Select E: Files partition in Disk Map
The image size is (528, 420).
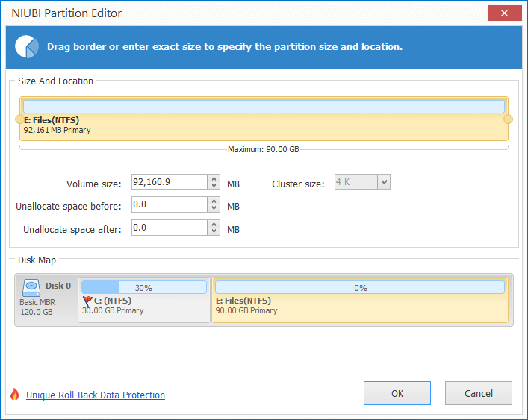[x=360, y=300]
